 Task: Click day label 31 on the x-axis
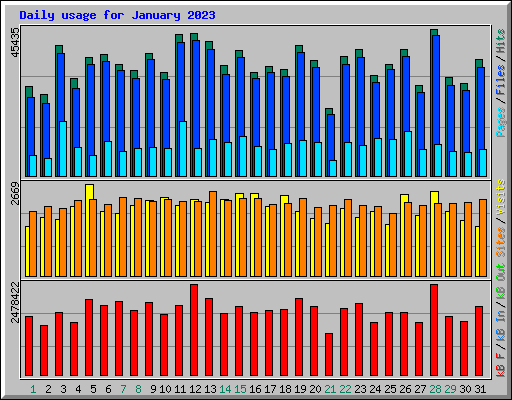(480, 389)
